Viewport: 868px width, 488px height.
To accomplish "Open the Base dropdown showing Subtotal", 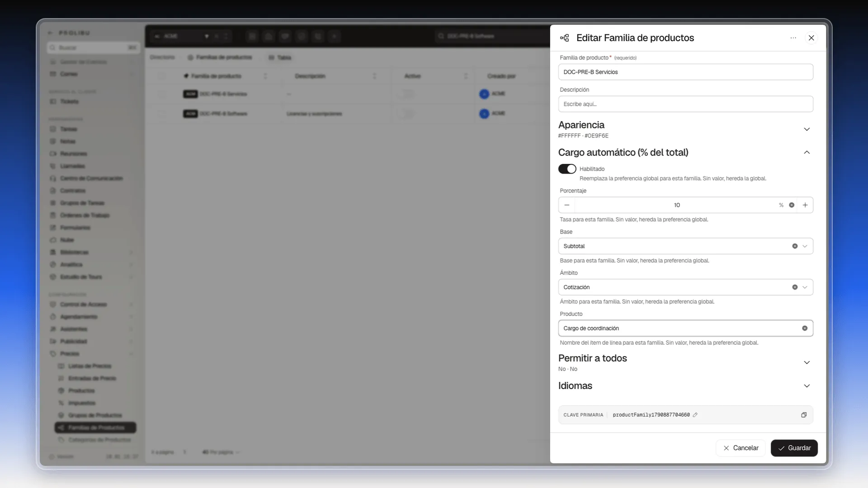I will tap(686, 246).
